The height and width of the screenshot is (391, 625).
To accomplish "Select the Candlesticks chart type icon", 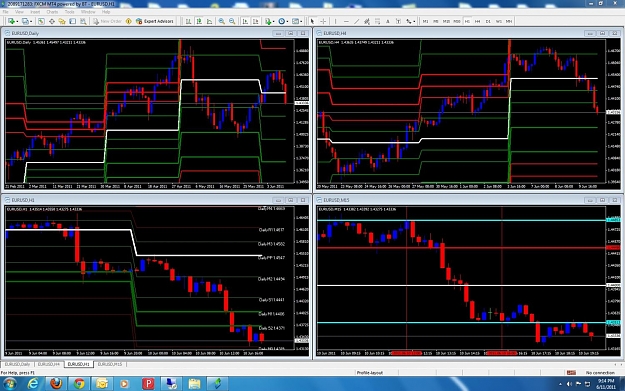I will pyautogui.click(x=199, y=21).
